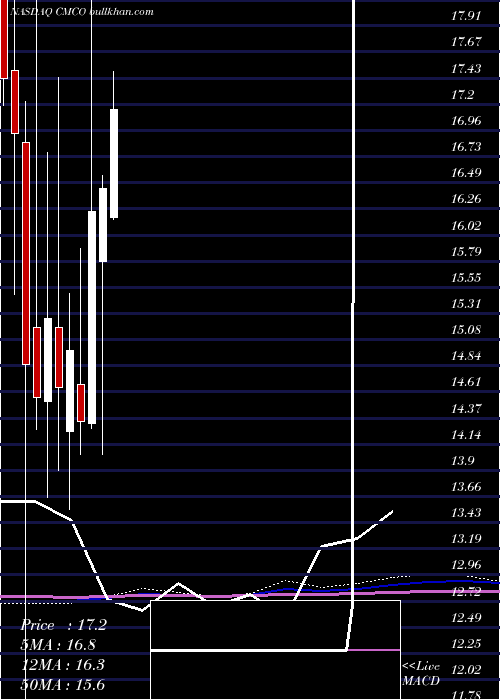Click the 5MA : 16.8 readout

click(58, 645)
